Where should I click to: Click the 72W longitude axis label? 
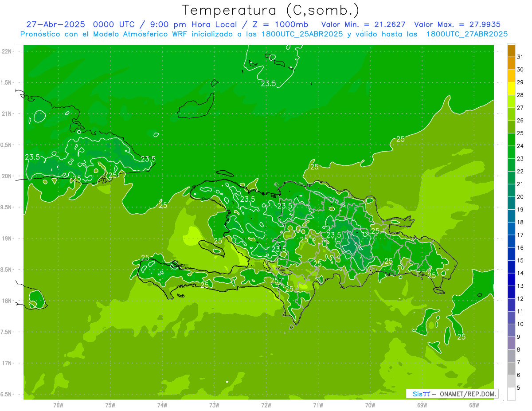266,405
